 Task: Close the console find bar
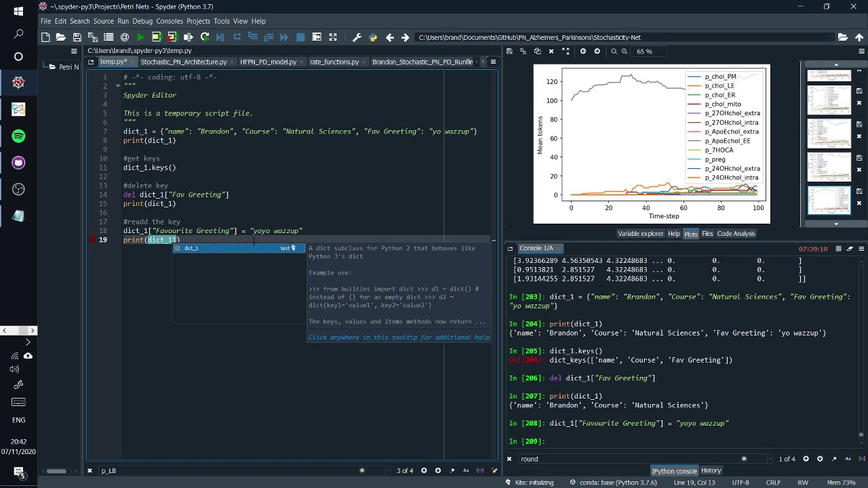coord(509,459)
